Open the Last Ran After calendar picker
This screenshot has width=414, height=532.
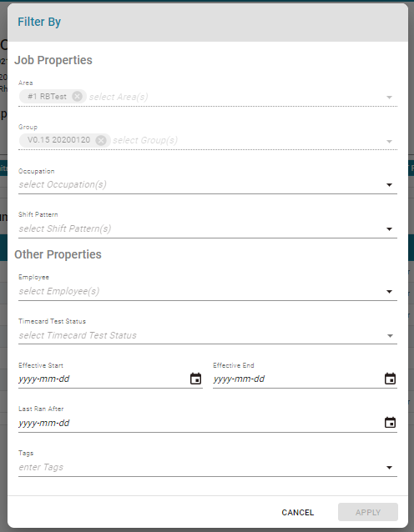(x=391, y=423)
